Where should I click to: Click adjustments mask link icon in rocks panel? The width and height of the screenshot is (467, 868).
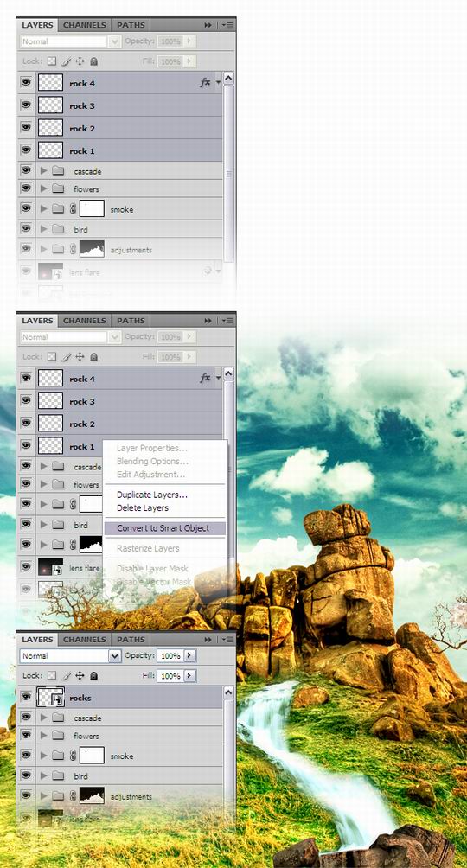click(x=73, y=796)
